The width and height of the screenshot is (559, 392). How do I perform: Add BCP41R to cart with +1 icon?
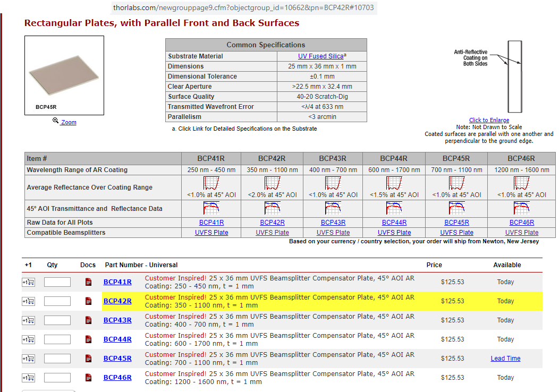click(29, 282)
